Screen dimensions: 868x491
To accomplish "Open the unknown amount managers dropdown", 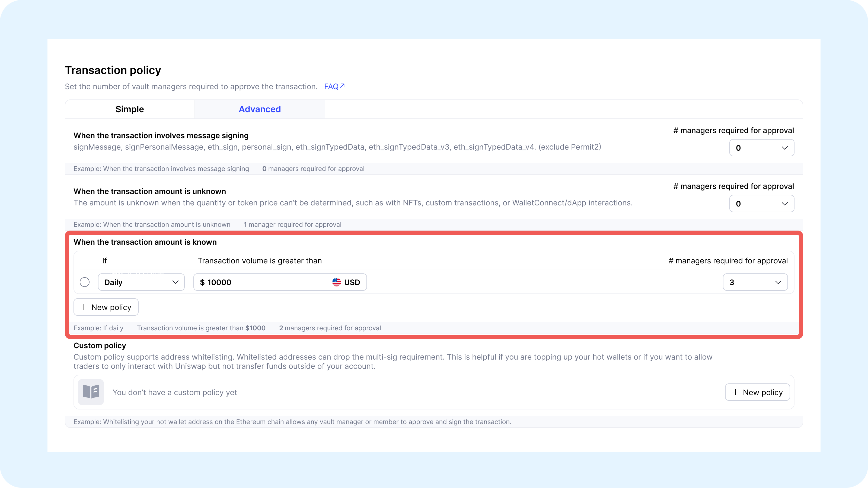I will 761,204.
